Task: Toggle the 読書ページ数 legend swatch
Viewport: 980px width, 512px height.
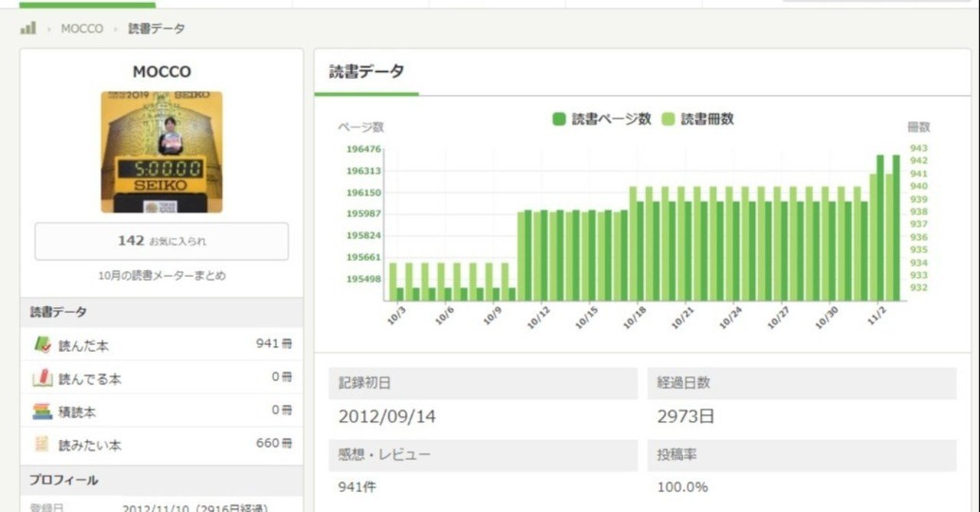Action: point(559,119)
